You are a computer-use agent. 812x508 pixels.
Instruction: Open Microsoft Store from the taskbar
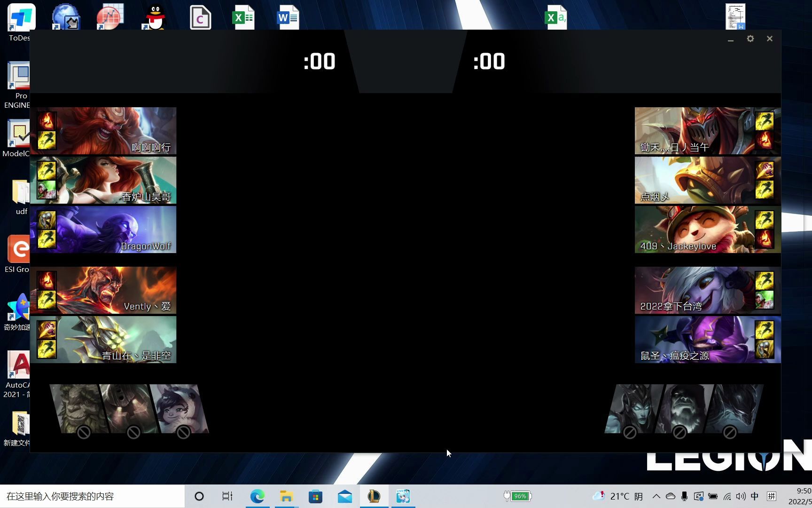click(316, 496)
